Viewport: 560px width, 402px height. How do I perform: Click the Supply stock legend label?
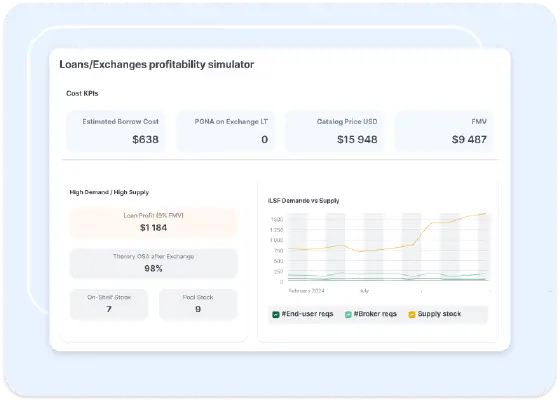pos(439,314)
